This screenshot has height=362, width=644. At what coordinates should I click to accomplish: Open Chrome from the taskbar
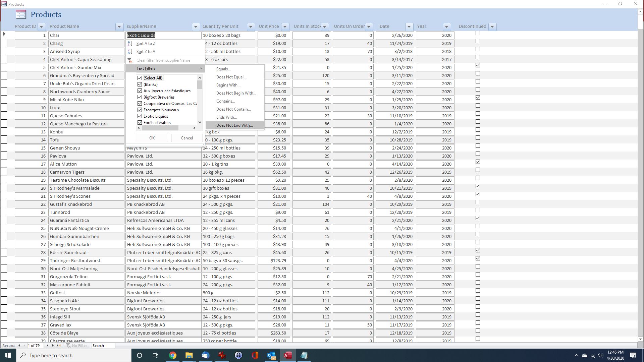click(x=173, y=355)
